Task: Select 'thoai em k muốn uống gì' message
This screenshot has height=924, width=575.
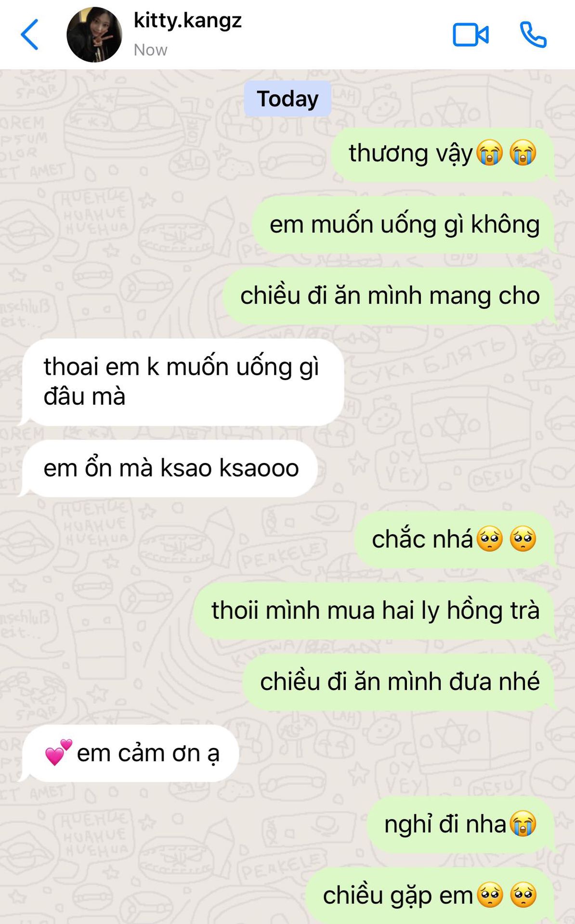Action: click(182, 382)
